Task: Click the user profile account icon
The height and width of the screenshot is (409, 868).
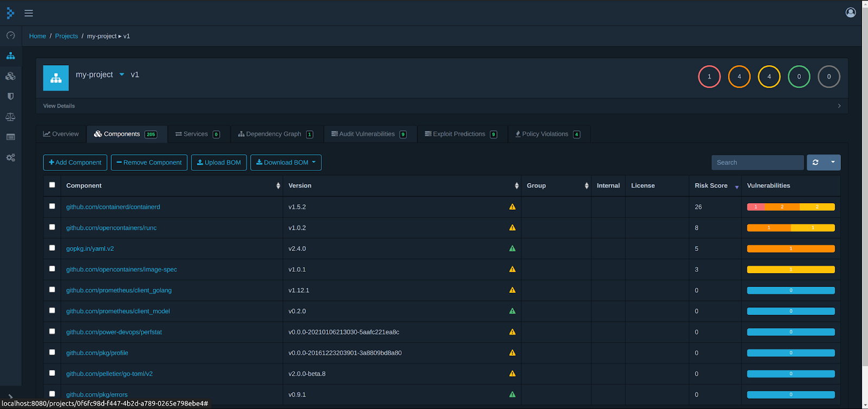Action: pos(850,12)
